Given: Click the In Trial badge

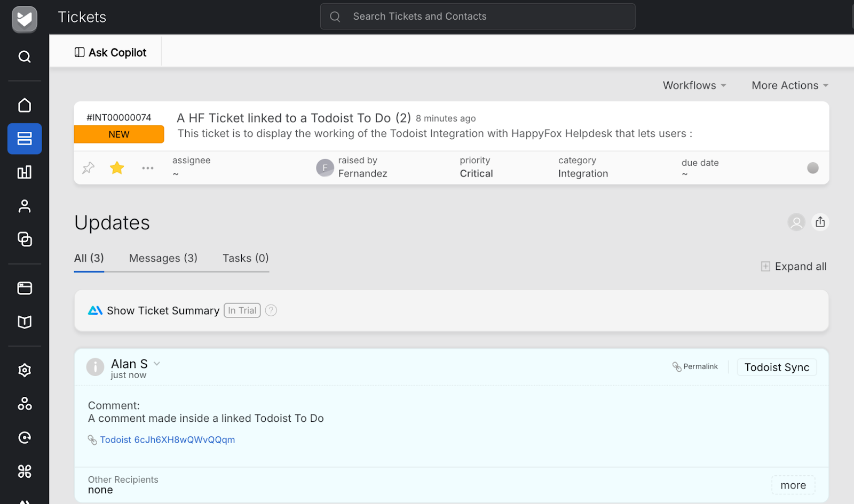Looking at the screenshot, I should (x=242, y=310).
